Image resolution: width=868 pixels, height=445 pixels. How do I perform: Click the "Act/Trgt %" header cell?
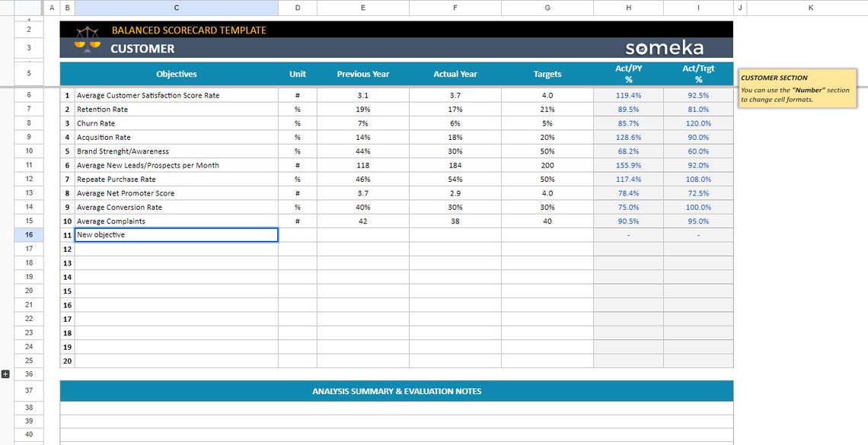[x=697, y=73]
